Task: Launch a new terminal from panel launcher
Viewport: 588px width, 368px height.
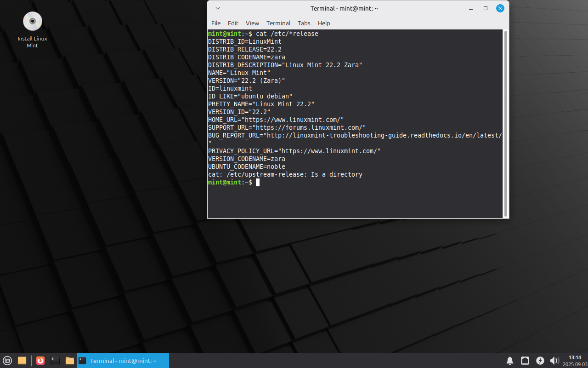Action: point(55,361)
